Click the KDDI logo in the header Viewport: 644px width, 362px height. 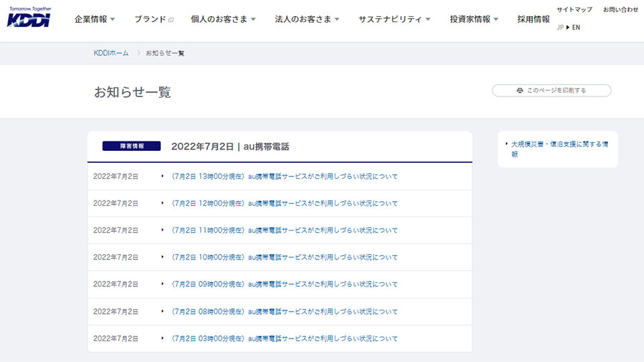pyautogui.click(x=28, y=19)
